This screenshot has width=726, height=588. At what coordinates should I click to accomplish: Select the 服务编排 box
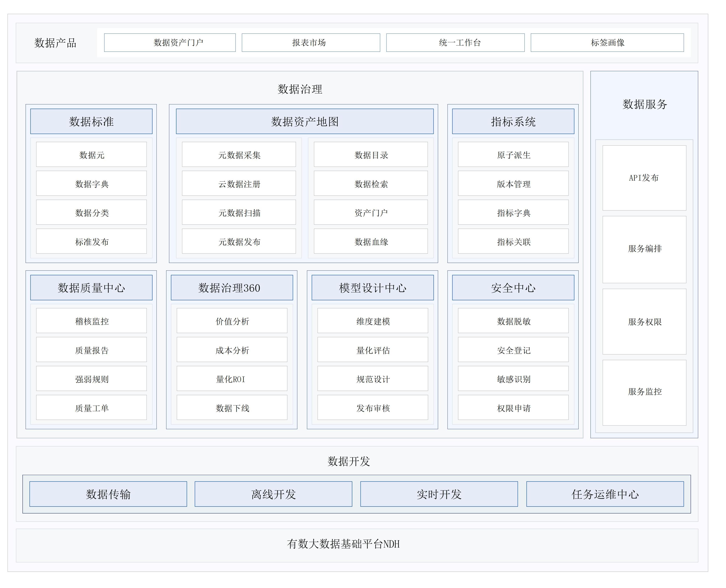(x=644, y=250)
